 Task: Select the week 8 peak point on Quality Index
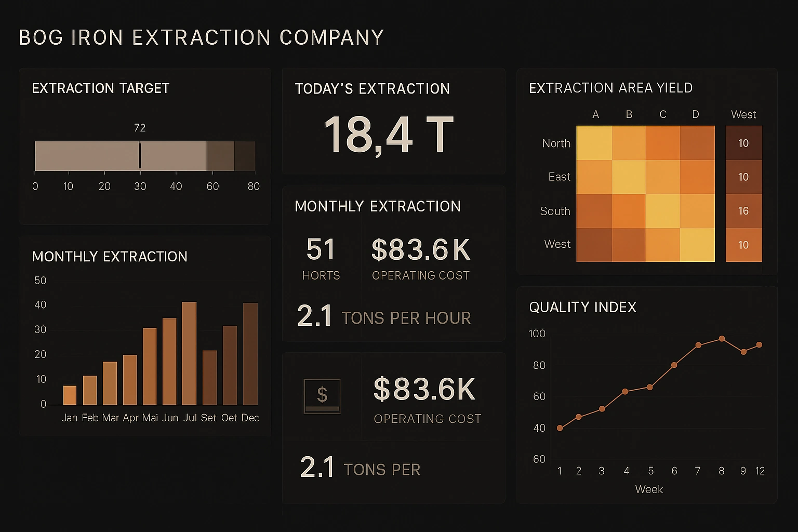point(722,339)
